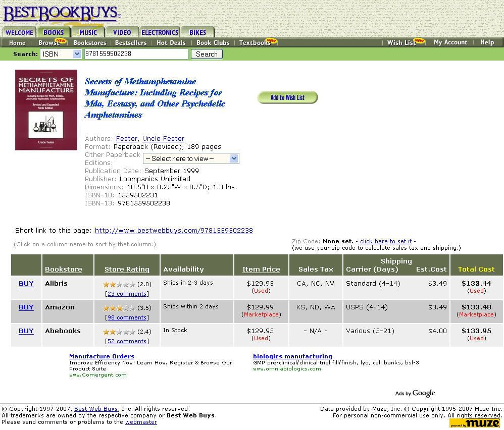The height and width of the screenshot is (430, 504).
Task: Sort table by Bookstore column
Action: pos(64,269)
